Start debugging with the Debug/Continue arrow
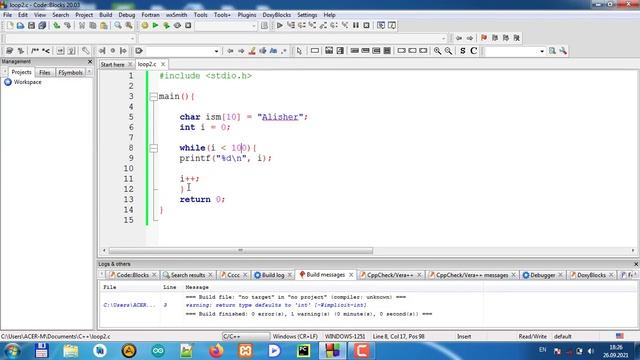The width and height of the screenshot is (640, 360). [x=280, y=26]
